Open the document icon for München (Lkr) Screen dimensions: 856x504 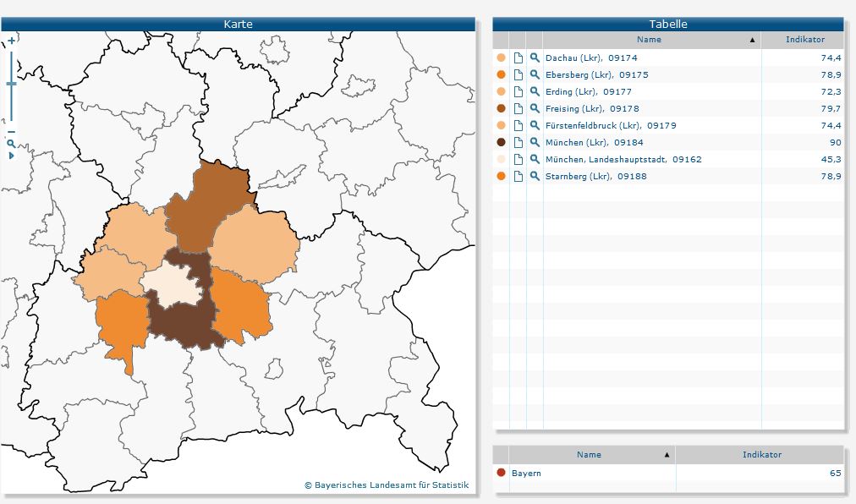518,142
